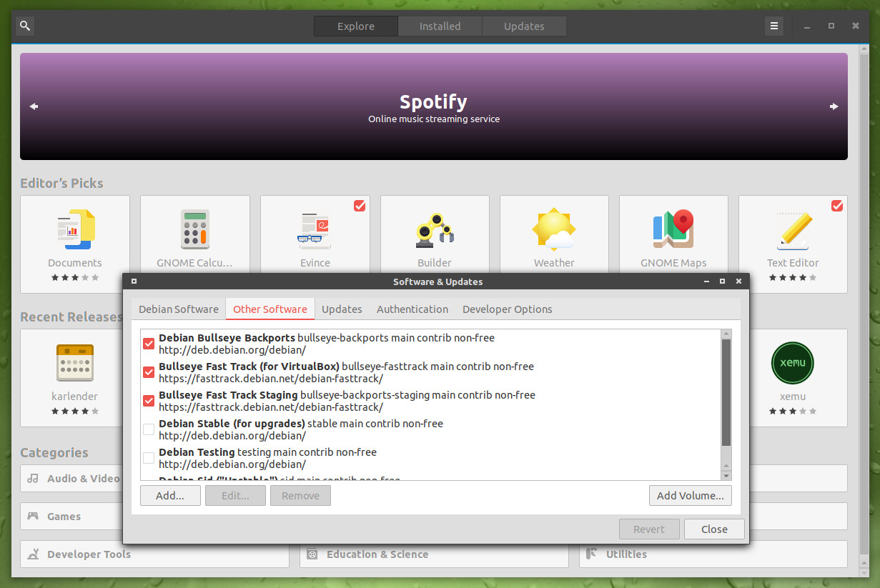
Task: Go to previous featured banner
Action: coord(34,106)
